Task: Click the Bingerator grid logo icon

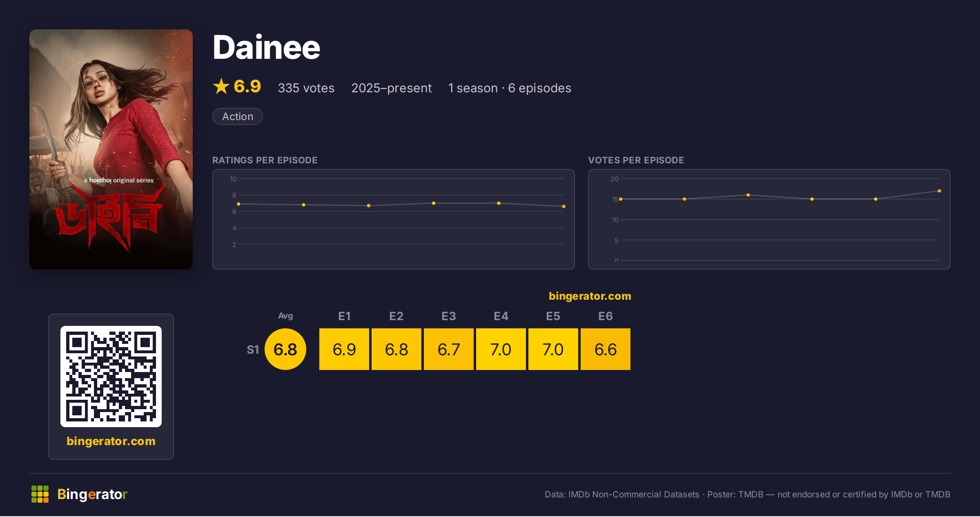Action: [x=40, y=494]
